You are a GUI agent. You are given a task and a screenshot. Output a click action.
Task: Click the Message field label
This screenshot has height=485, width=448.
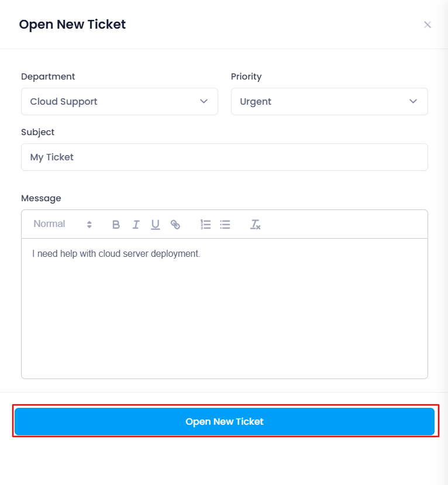pos(41,198)
